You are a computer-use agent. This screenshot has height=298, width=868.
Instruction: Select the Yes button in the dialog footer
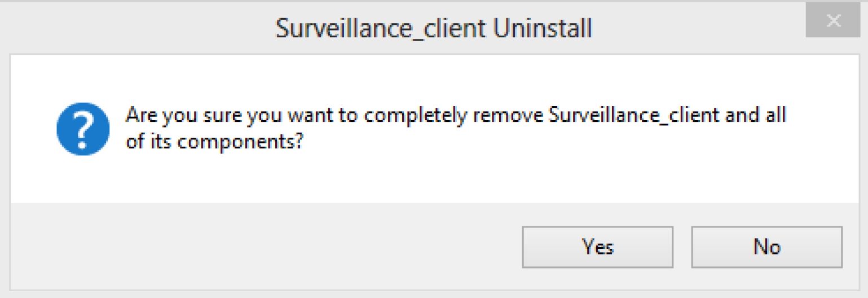597,247
